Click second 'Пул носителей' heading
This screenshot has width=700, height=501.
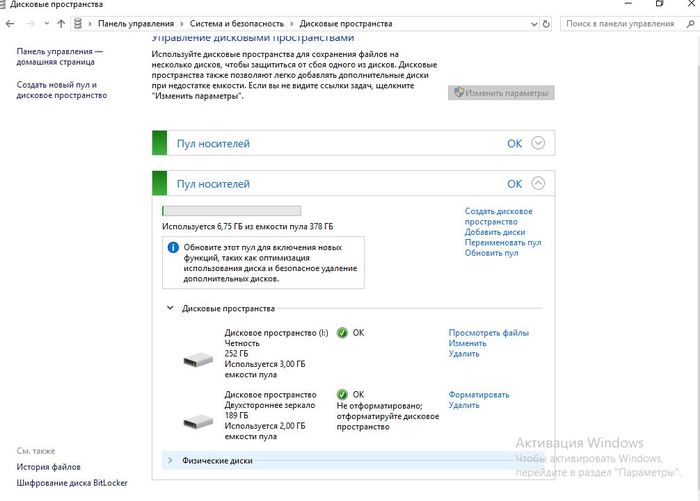pyautogui.click(x=213, y=184)
